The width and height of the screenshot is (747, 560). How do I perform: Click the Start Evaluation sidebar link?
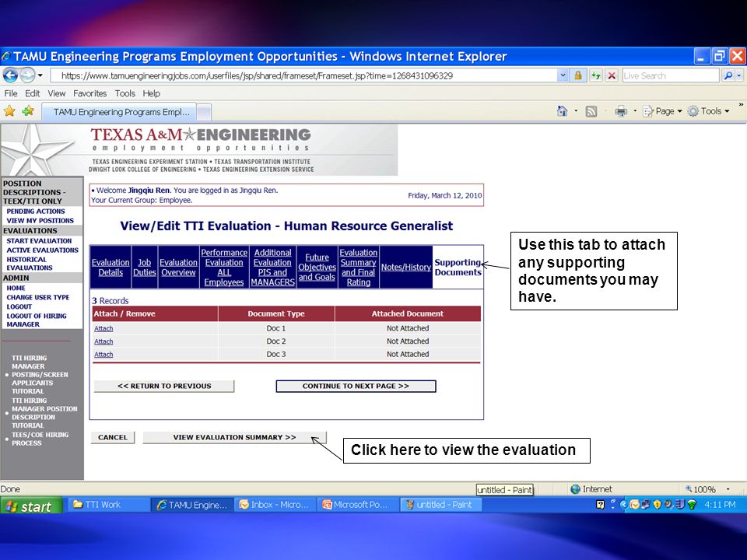[39, 241]
